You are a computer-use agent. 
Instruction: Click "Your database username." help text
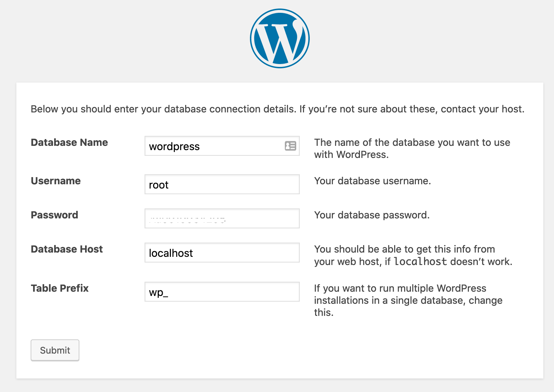(x=372, y=181)
